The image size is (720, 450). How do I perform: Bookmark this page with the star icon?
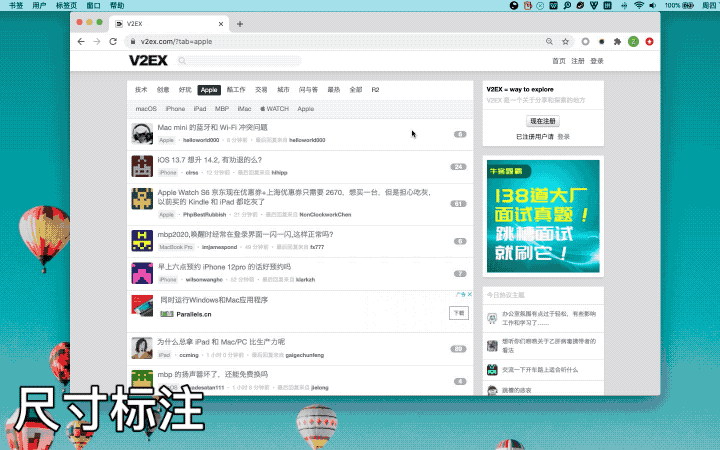pyautogui.click(x=565, y=41)
